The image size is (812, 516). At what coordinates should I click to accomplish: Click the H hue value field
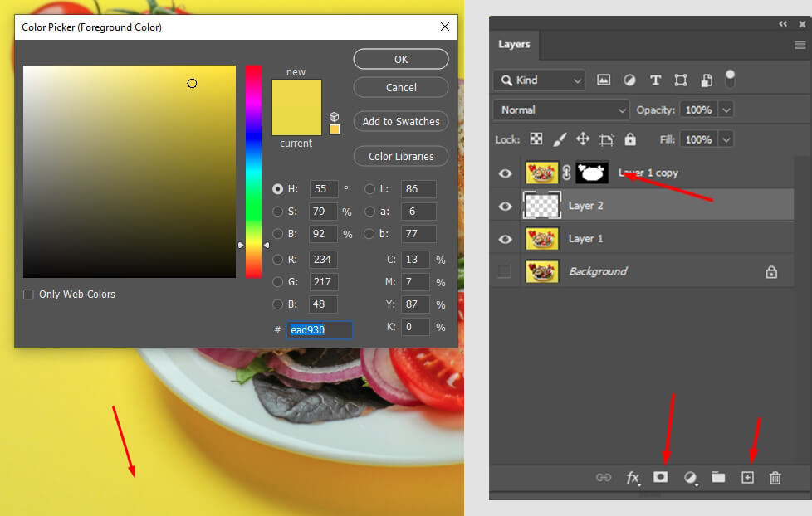(324, 189)
